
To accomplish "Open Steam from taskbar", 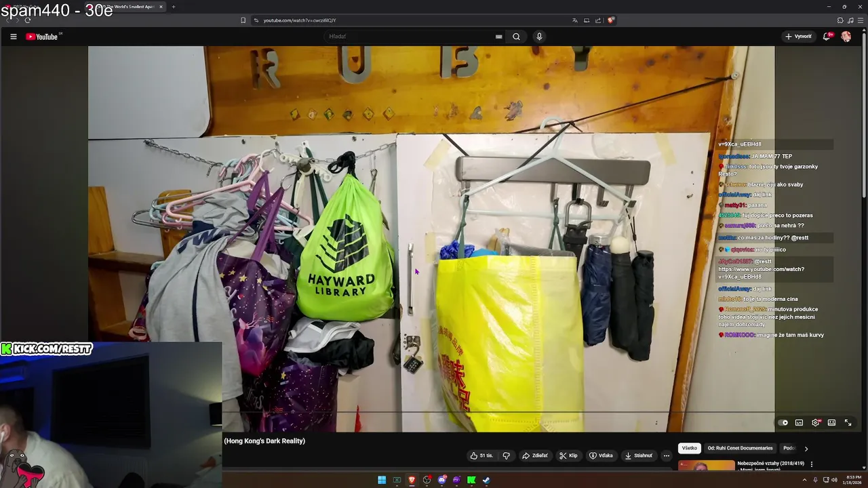I will point(486,480).
